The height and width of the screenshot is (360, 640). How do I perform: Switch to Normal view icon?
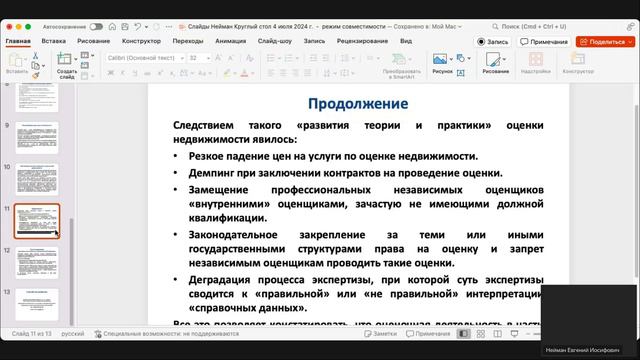click(x=464, y=334)
